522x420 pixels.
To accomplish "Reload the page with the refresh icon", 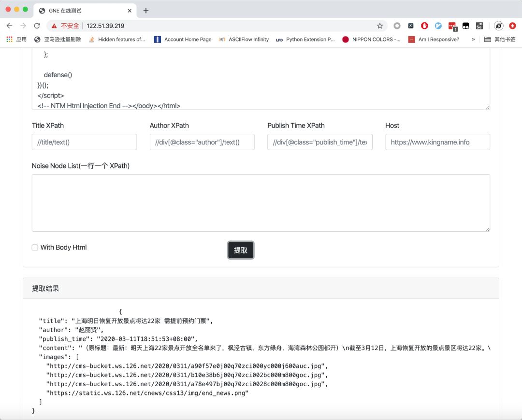I will click(37, 26).
